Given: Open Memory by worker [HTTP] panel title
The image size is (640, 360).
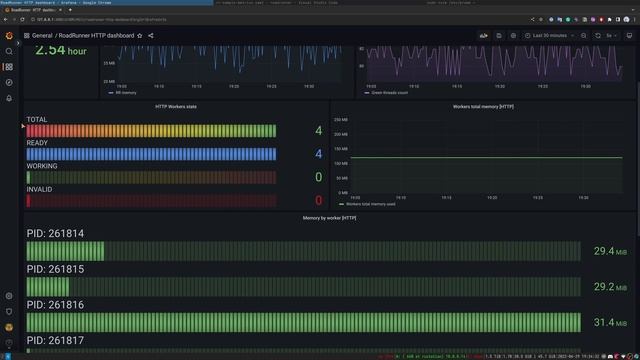Looking at the screenshot, I should tap(329, 218).
